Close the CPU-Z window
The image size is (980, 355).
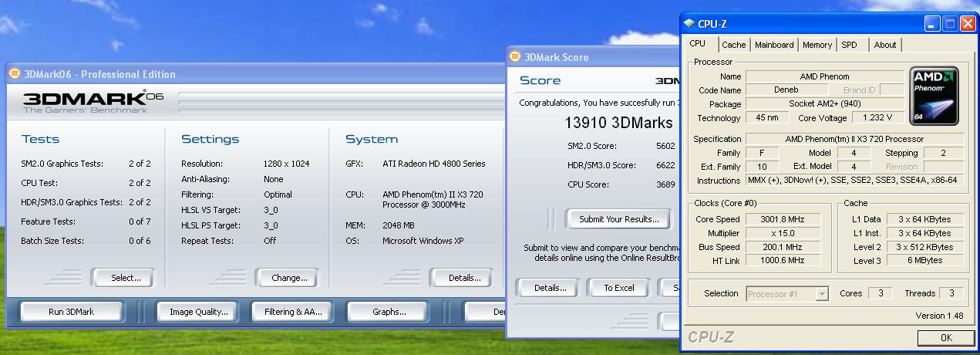tap(967, 24)
